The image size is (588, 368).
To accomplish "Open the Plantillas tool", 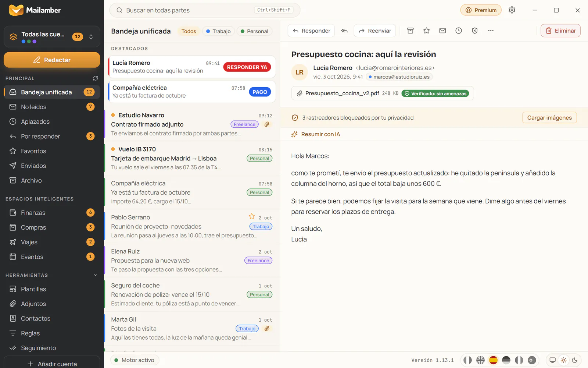I will pos(52,289).
